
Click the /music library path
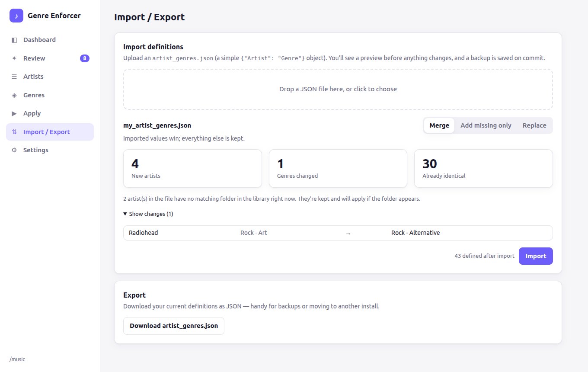coord(17,359)
